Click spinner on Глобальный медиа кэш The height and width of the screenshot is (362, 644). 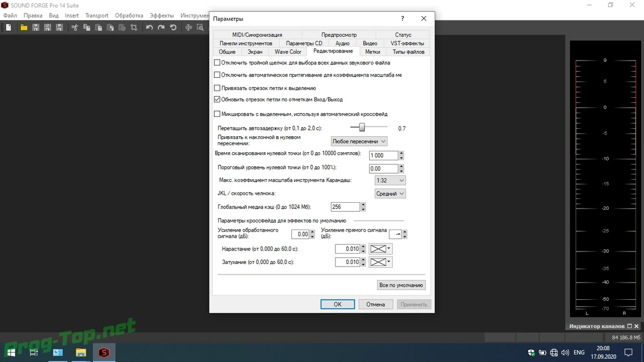click(x=363, y=207)
